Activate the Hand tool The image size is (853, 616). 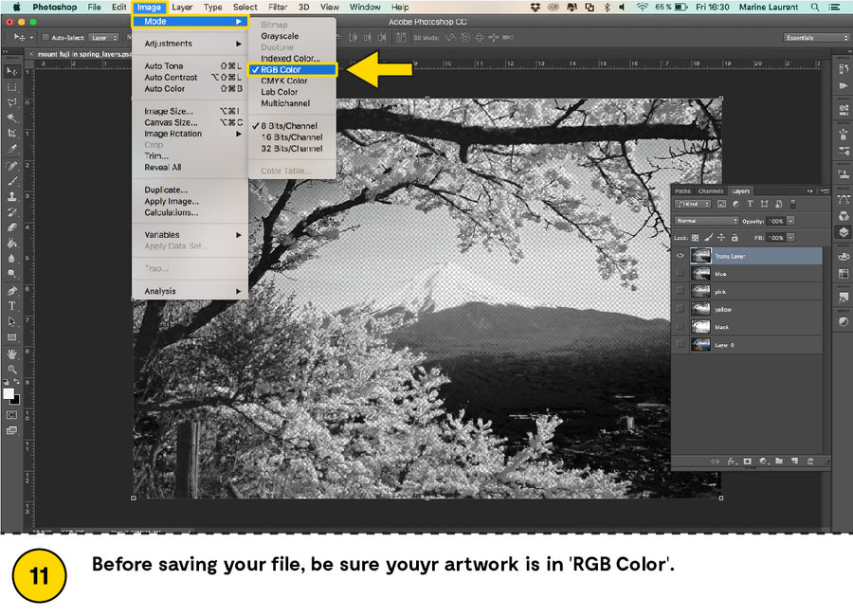pyautogui.click(x=12, y=353)
